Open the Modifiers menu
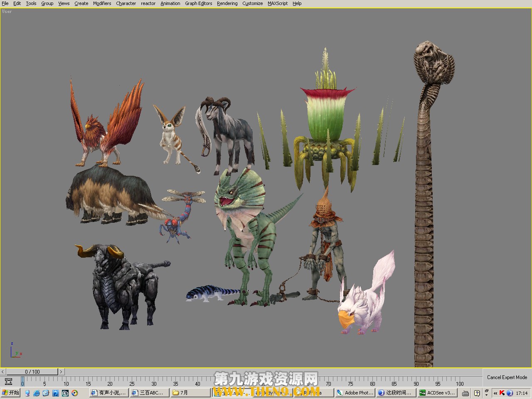 point(102,3)
